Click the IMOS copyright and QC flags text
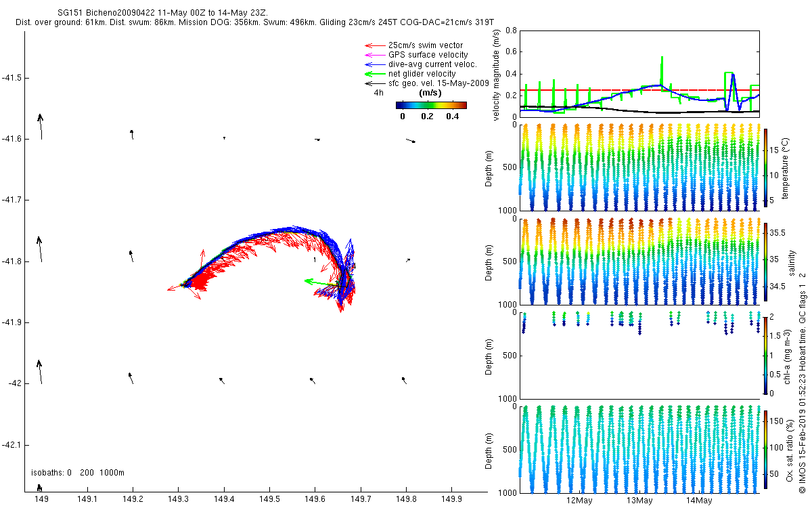Image resolution: width=812 pixels, height=508 pixels. 803,382
